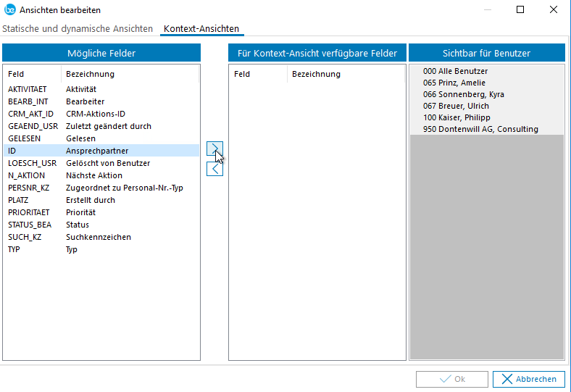
Task: Click the app logo in title bar
Action: [9, 10]
